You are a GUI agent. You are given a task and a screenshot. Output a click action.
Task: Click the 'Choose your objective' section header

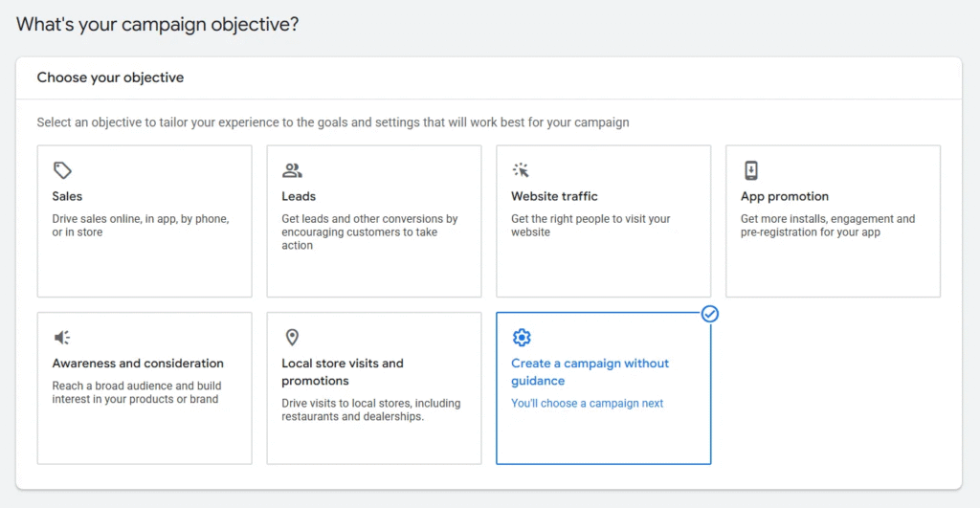pos(110,77)
